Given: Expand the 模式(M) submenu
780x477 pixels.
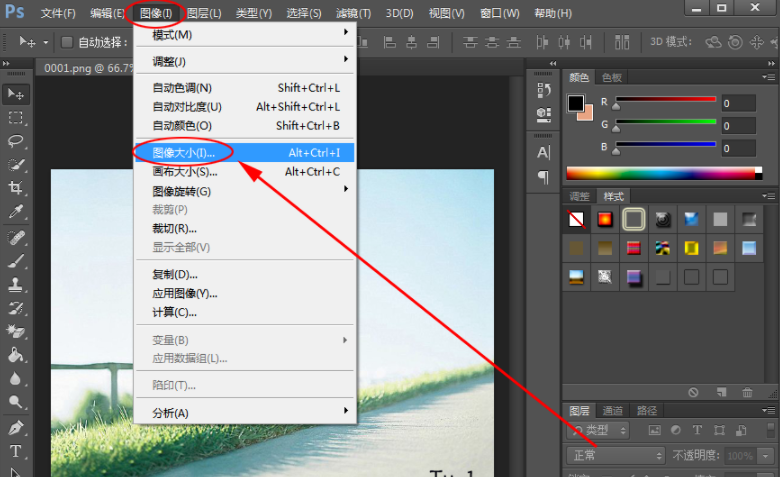Looking at the screenshot, I should (245, 34).
